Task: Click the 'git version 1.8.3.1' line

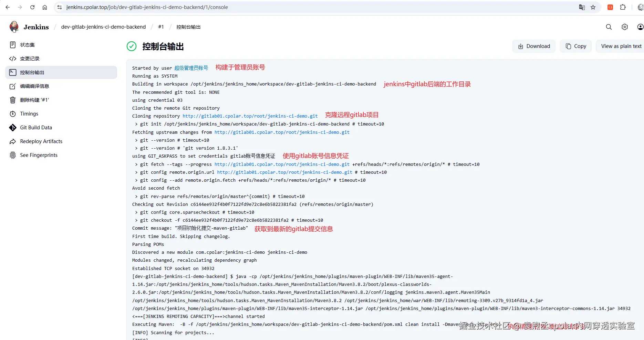Action: (x=186, y=148)
